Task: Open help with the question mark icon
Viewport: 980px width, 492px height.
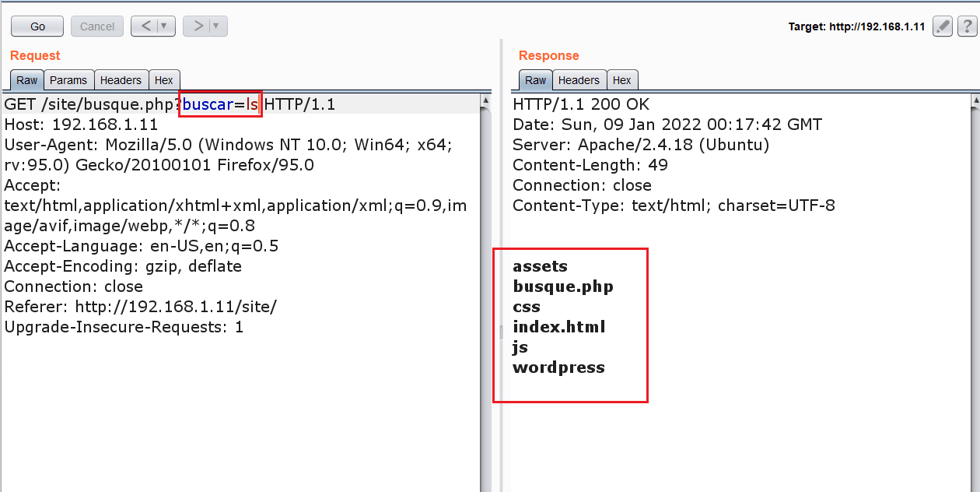Action: pos(967,26)
